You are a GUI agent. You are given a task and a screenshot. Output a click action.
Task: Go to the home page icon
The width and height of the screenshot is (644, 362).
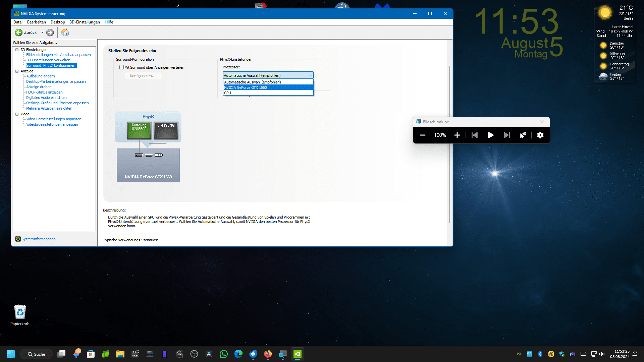pyautogui.click(x=65, y=33)
